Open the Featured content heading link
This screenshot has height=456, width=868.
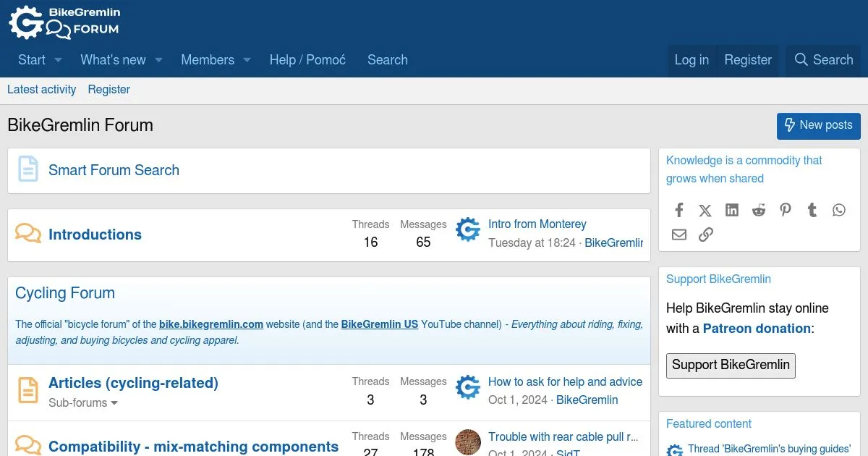(x=709, y=424)
